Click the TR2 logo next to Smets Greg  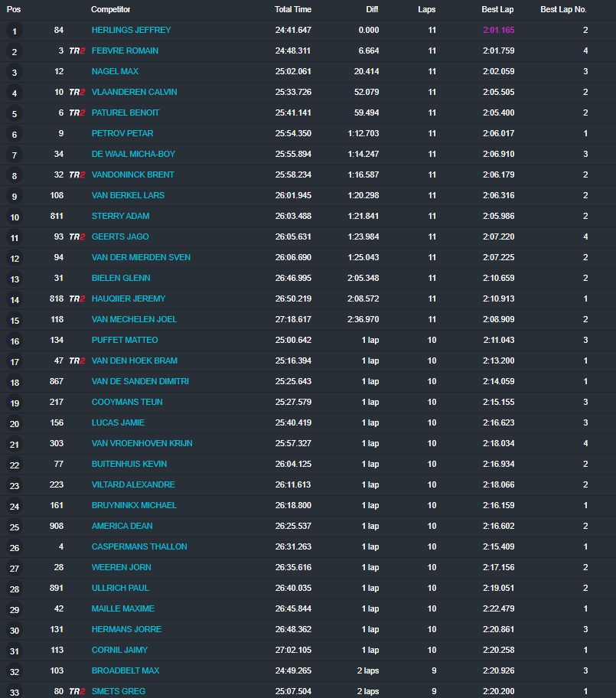coord(77,692)
